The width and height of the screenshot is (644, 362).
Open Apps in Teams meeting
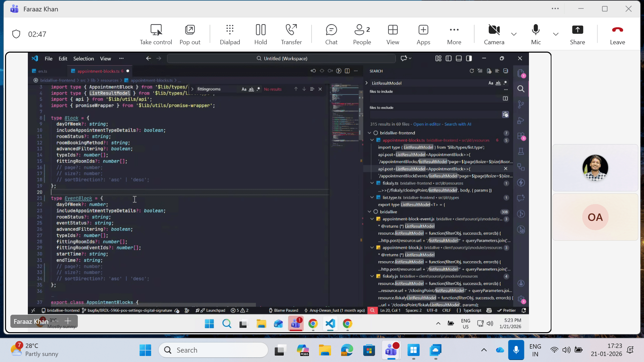pos(423,34)
